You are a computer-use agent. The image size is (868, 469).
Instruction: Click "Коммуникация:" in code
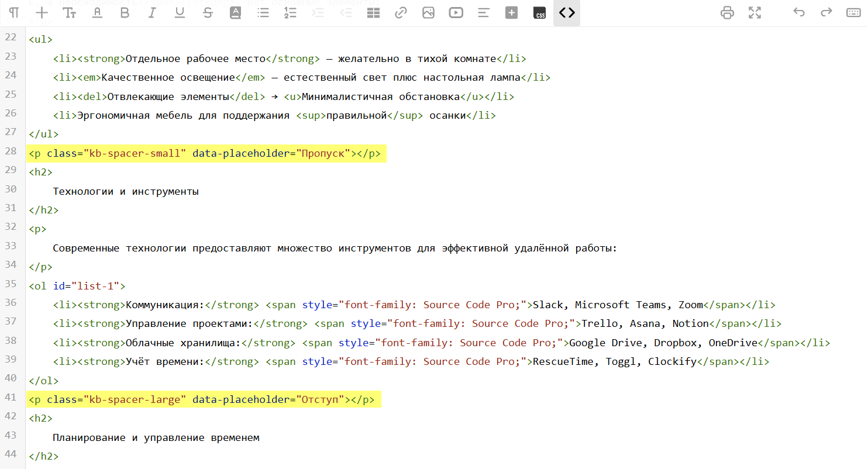click(x=165, y=305)
